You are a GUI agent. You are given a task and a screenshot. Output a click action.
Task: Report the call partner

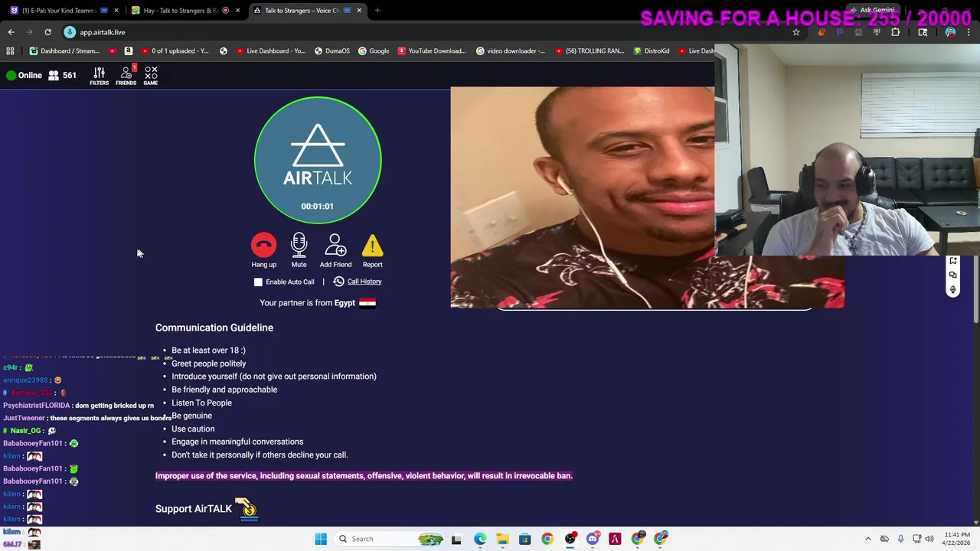(x=372, y=250)
